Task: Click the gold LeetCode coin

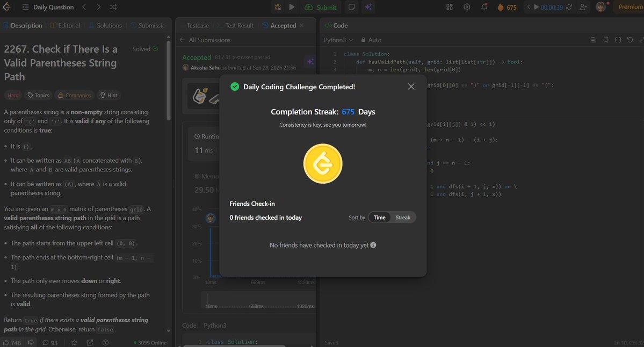Action: tap(323, 163)
